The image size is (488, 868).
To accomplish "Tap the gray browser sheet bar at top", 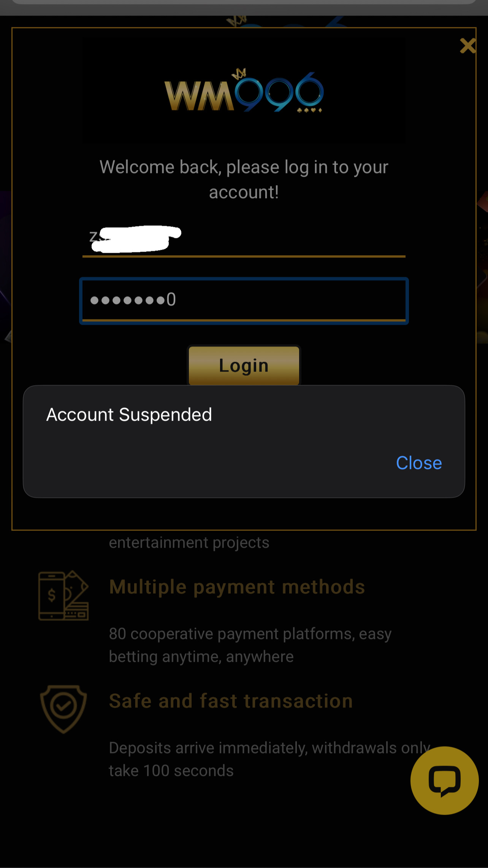I will (x=244, y=2).
